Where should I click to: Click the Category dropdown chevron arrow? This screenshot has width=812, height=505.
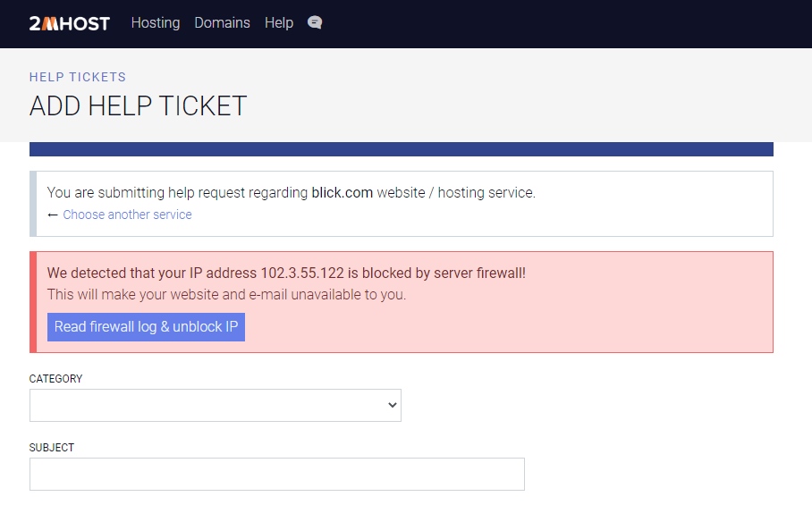point(392,405)
